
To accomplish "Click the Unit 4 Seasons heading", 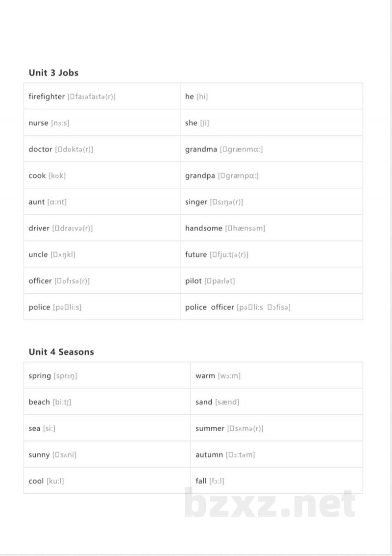I will click(61, 352).
